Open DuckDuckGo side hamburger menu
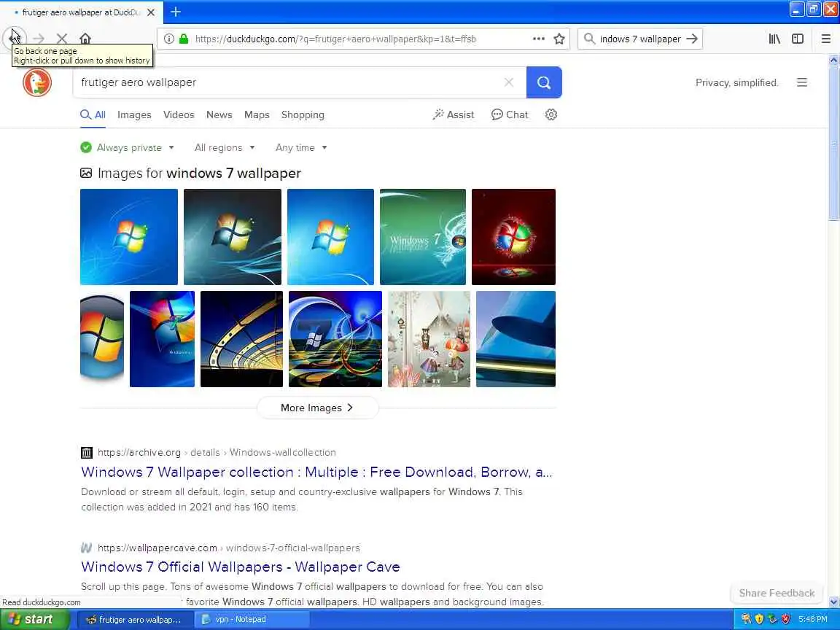The height and width of the screenshot is (630, 840). [x=802, y=82]
